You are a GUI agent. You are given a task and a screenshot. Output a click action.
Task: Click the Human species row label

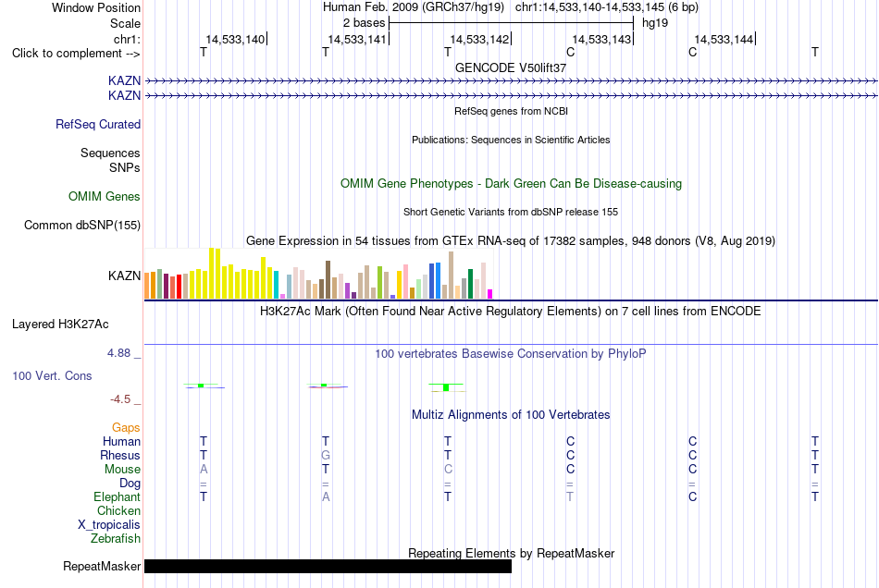tap(121, 441)
